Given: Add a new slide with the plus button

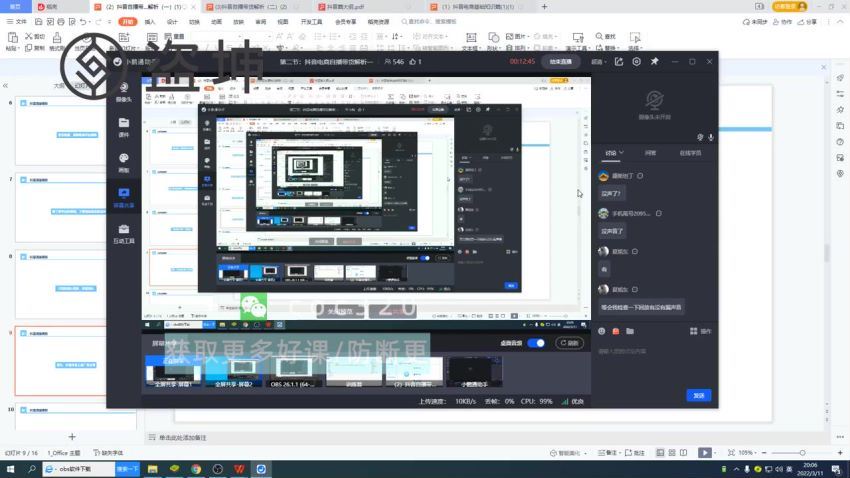Looking at the screenshot, I should click(72, 436).
